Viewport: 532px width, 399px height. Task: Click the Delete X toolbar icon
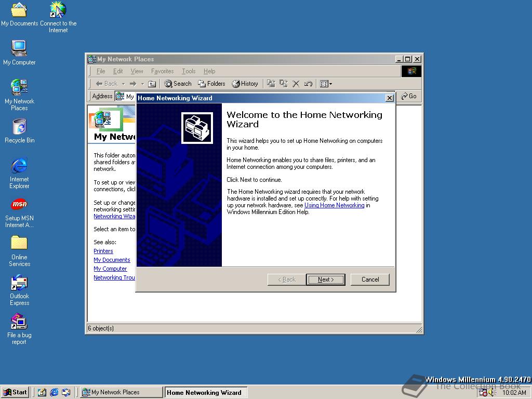pyautogui.click(x=296, y=84)
